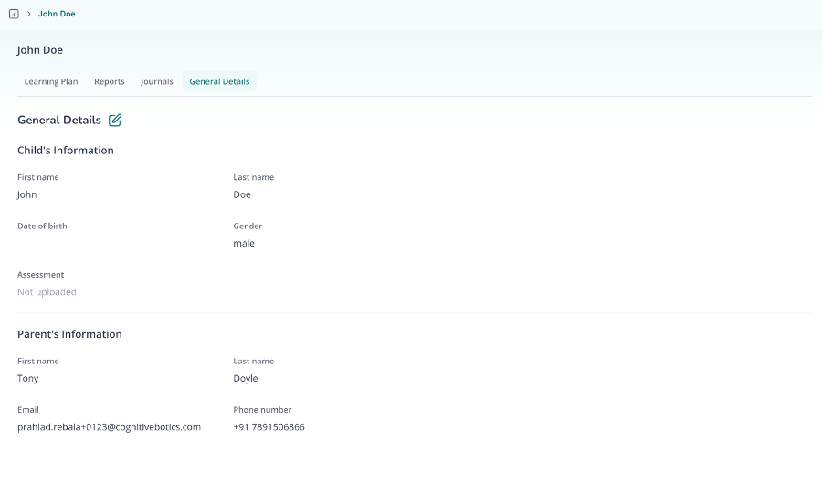The image size is (822, 504).
Task: Click the Email label
Action: coord(28,410)
